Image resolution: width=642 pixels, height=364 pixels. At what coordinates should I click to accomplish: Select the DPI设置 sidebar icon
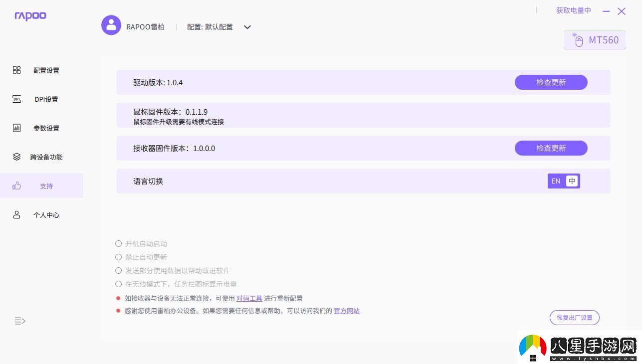(16, 99)
